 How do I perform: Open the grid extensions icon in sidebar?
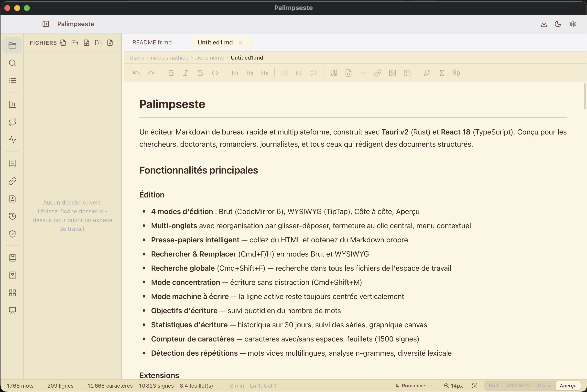[x=12, y=293]
